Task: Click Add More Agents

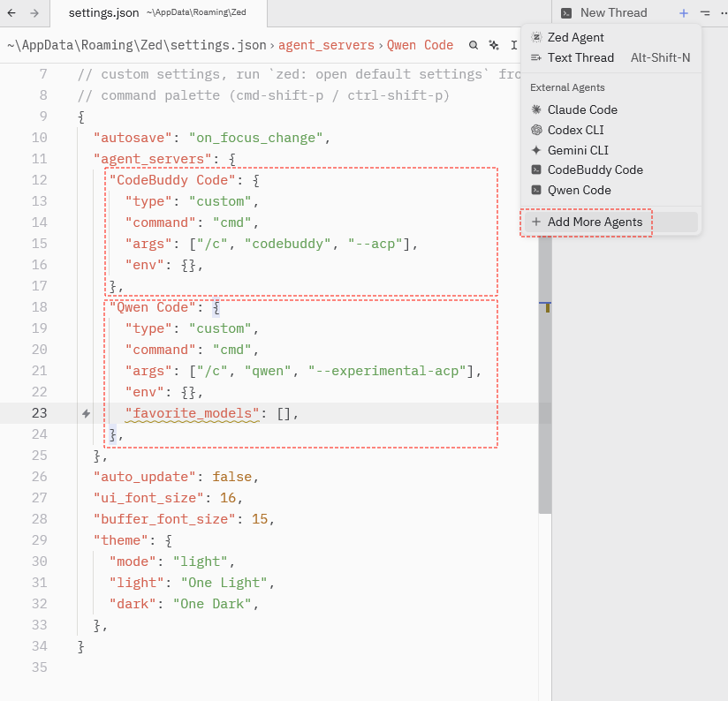Action: (x=611, y=222)
